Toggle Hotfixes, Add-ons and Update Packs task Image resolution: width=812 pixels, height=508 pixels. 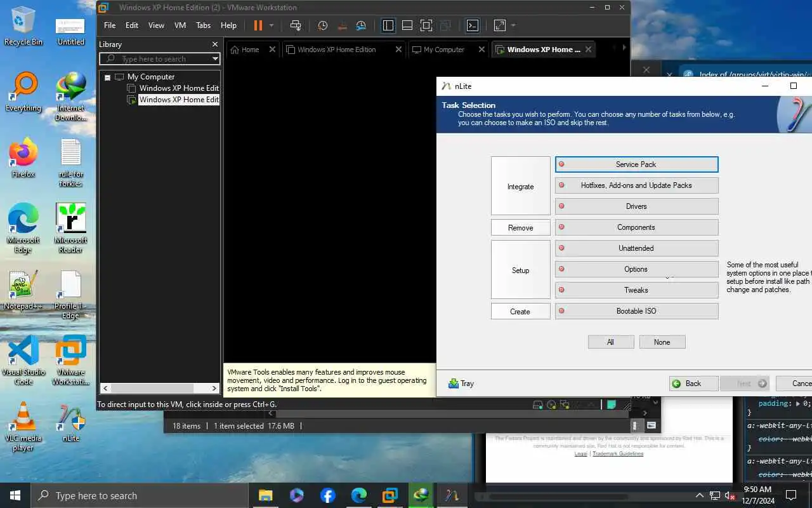tap(636, 185)
